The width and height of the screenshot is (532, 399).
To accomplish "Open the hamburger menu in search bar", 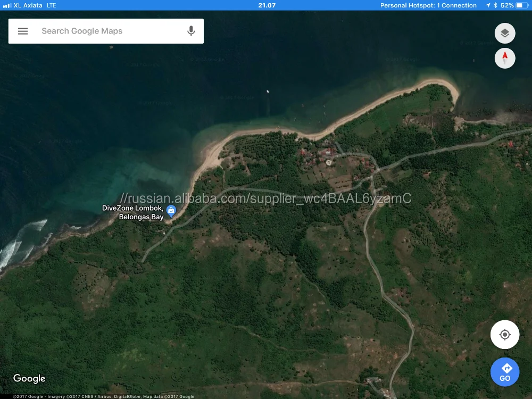I will pyautogui.click(x=23, y=31).
